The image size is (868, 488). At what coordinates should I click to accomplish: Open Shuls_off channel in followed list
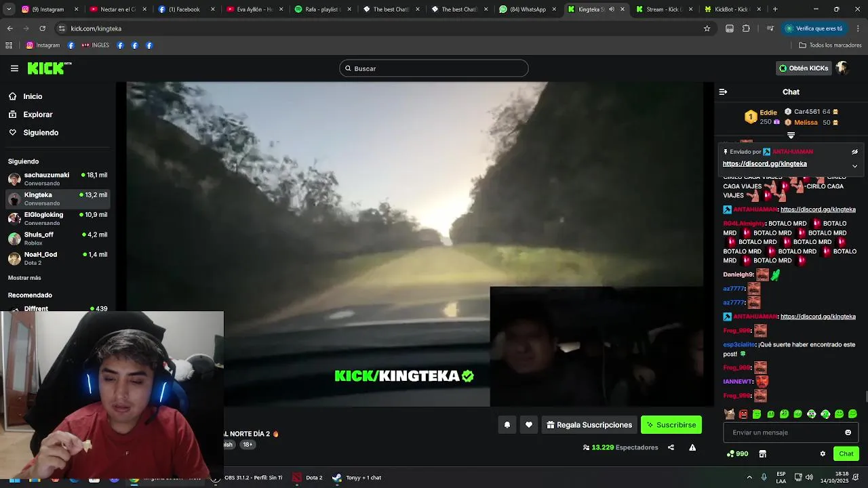tap(58, 239)
